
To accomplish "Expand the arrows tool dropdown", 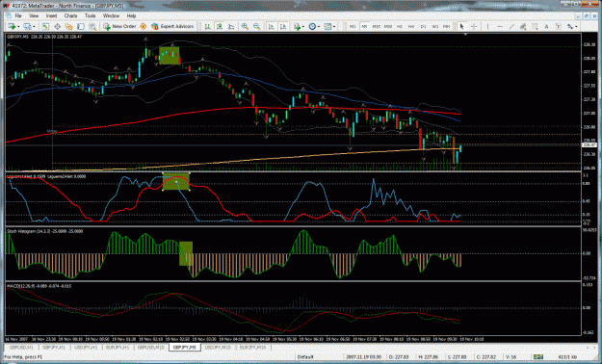I will (577, 27).
